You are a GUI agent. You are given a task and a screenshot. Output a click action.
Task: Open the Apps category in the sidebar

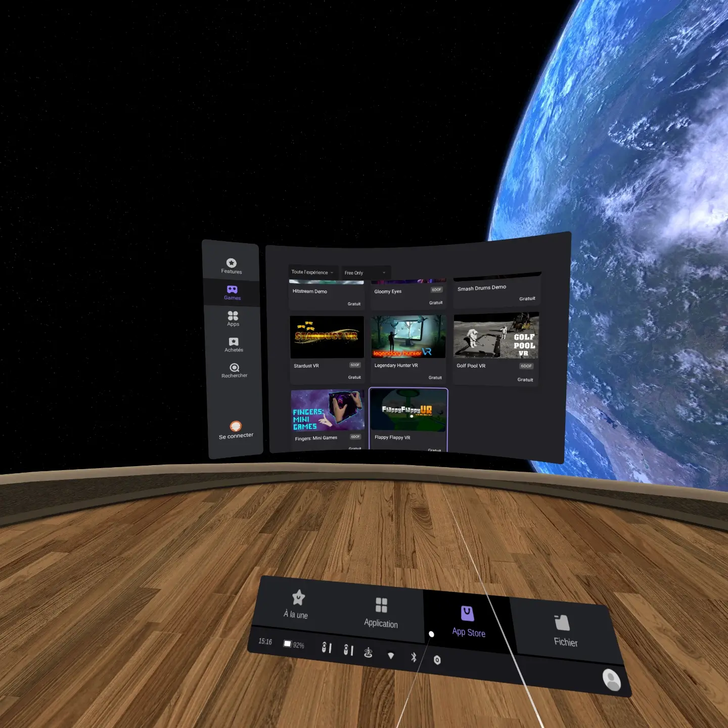(233, 318)
